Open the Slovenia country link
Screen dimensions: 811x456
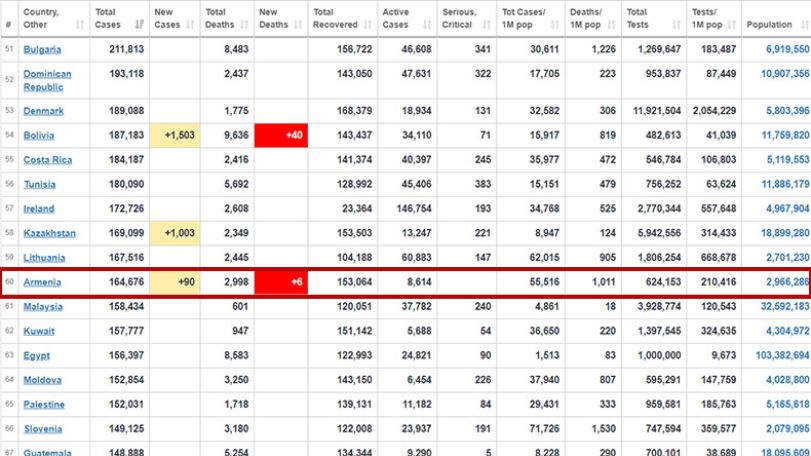point(43,429)
